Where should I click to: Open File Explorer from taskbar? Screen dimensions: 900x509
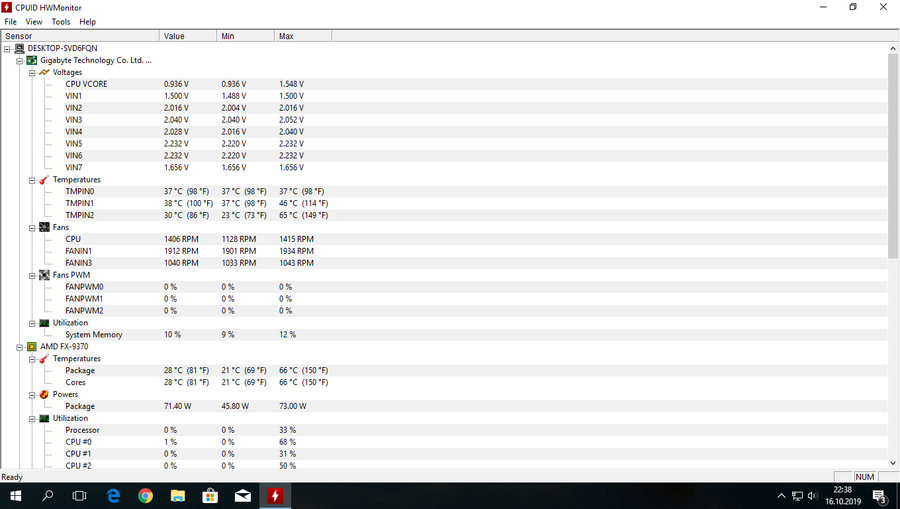(x=177, y=496)
